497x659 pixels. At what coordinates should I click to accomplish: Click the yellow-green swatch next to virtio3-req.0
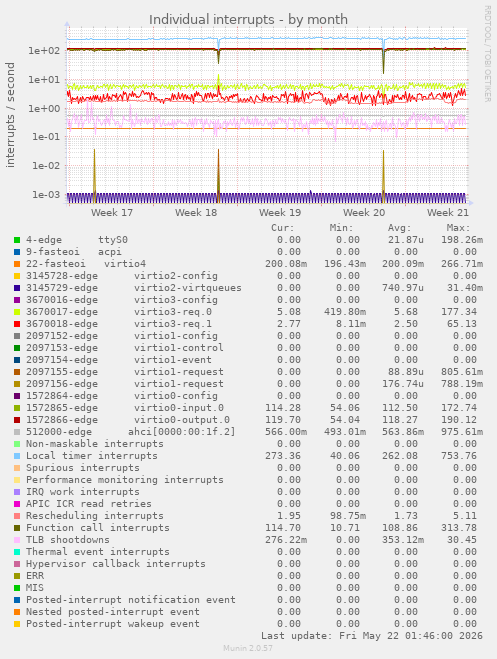click(x=17, y=312)
